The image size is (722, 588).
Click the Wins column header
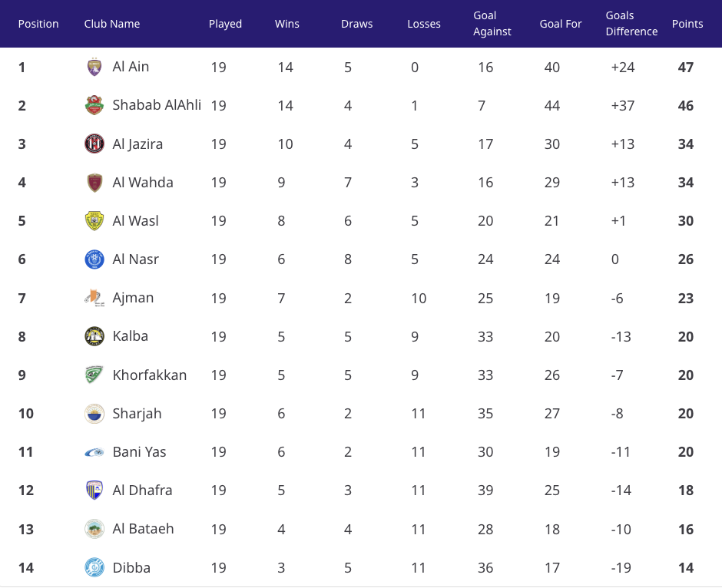point(287,24)
